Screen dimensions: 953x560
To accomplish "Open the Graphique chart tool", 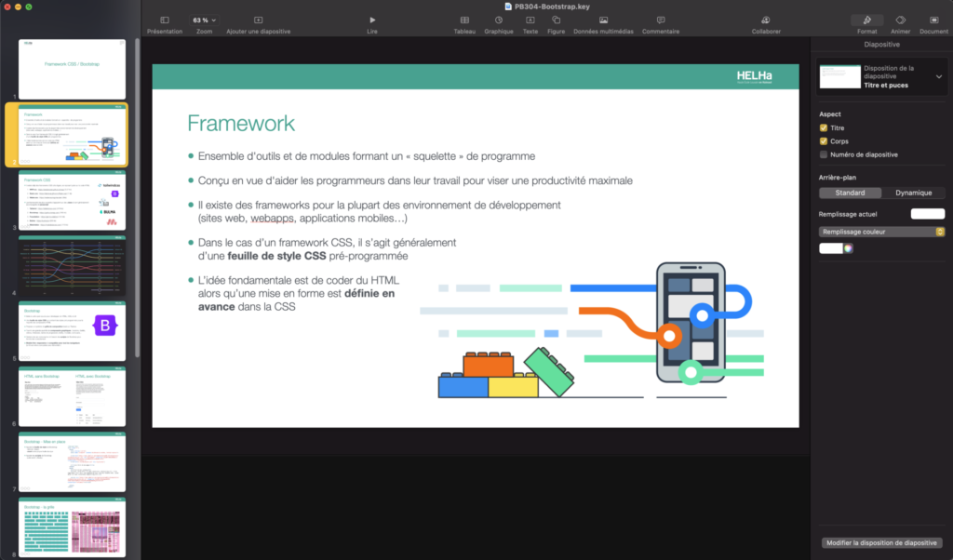I will click(x=499, y=20).
